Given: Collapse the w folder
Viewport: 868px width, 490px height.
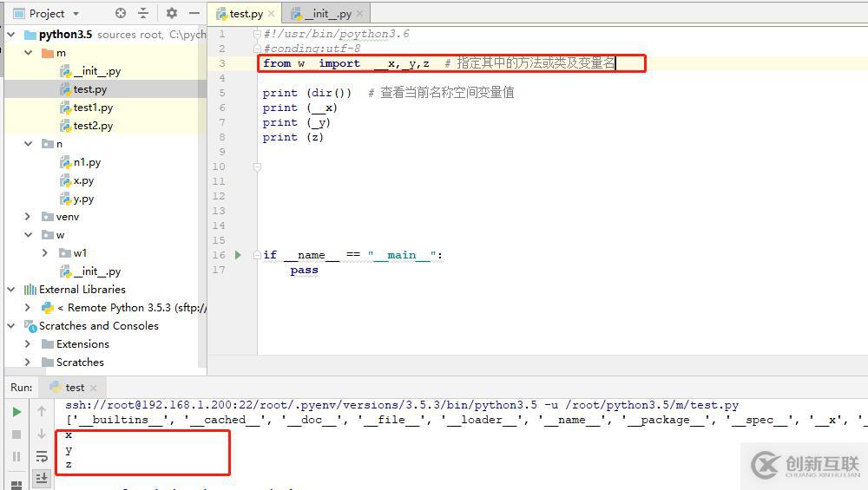Looking at the screenshot, I should (29, 235).
